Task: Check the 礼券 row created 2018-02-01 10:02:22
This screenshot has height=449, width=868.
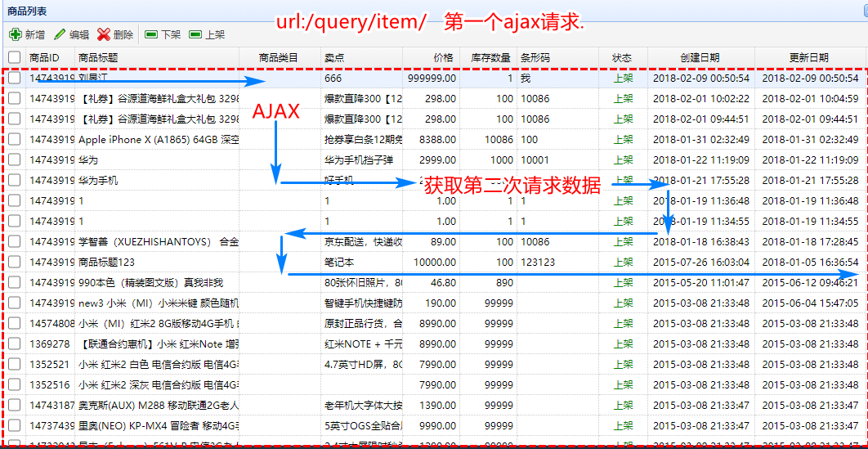Action: click(15, 98)
